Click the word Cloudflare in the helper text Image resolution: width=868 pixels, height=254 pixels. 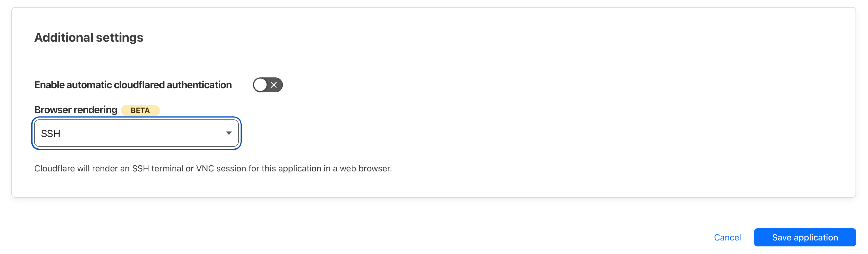pos(54,168)
